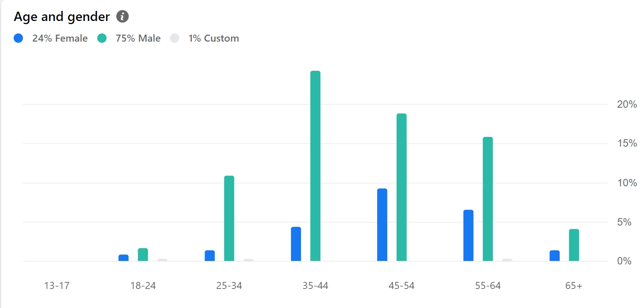Click the gray Custom legend dot
This screenshot has width=644, height=308.
click(x=175, y=38)
